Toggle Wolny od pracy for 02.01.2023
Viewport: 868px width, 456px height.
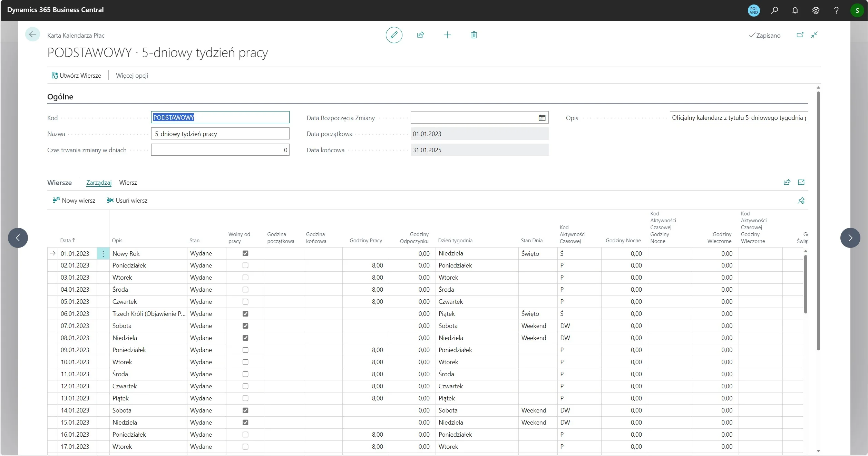pos(245,265)
